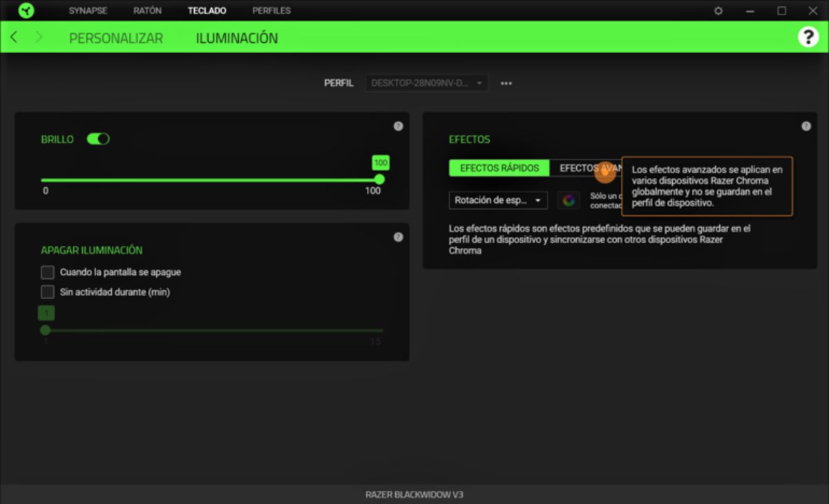The height and width of the screenshot is (504, 829).
Task: Switch to the Efectos Avanzados tab
Action: click(x=594, y=168)
